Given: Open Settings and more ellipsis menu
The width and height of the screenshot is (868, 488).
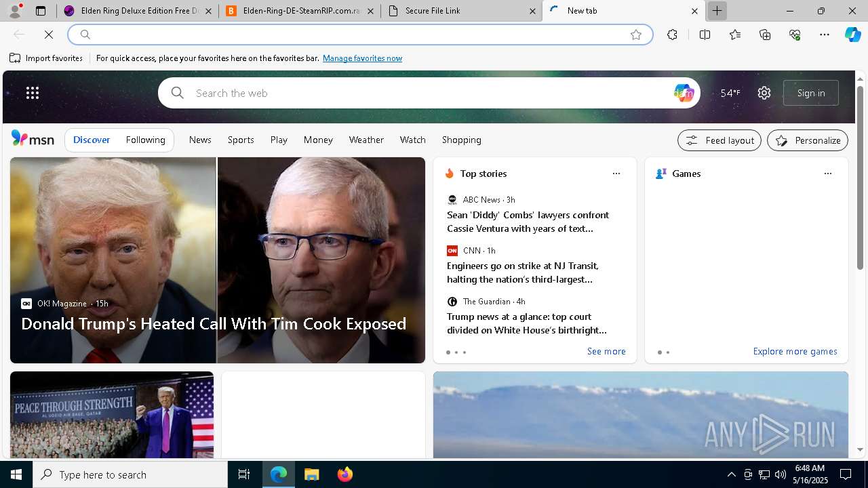Looking at the screenshot, I should (x=825, y=35).
